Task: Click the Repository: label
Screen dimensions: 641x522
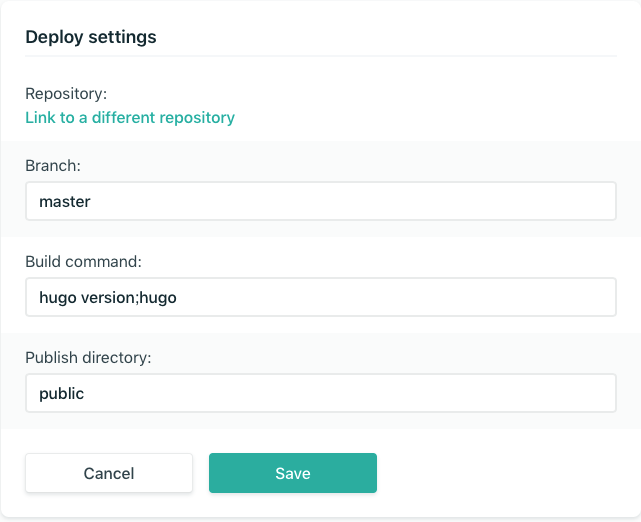Action: [x=66, y=94]
